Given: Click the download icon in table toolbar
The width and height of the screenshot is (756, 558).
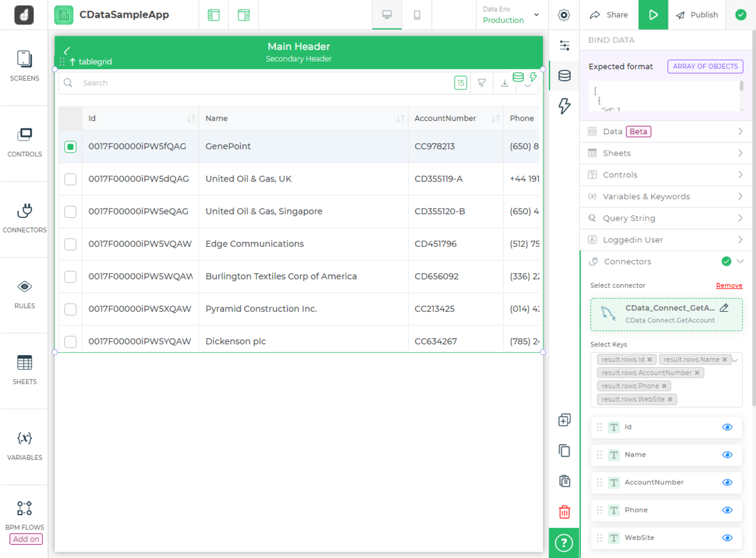Looking at the screenshot, I should pyautogui.click(x=504, y=83).
